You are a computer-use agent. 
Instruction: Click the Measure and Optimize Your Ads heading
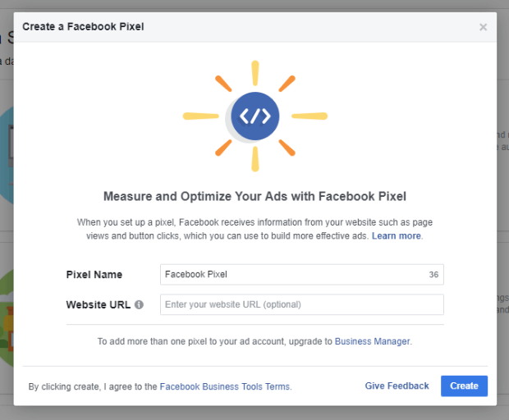tap(254, 197)
